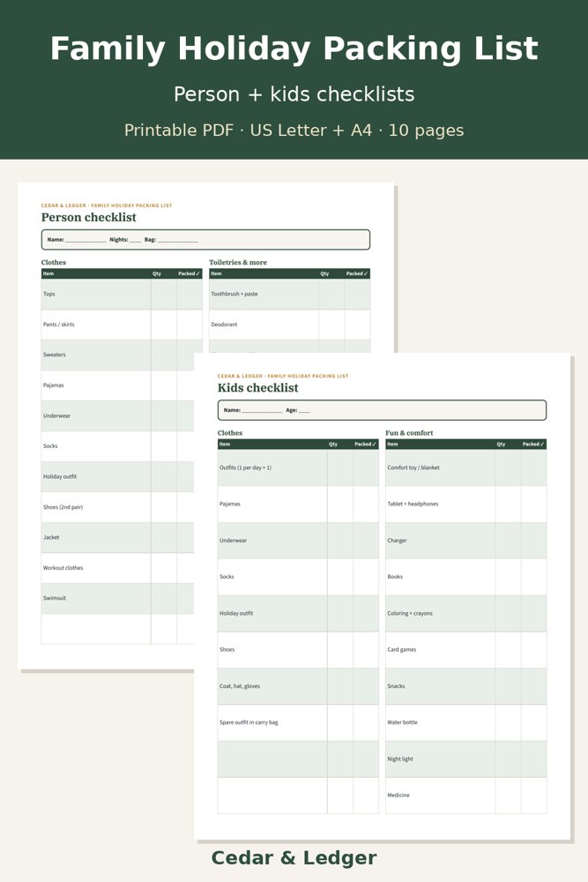
Task: Click the 'Shoes' row on the Kids checklist
Action: pos(298,650)
